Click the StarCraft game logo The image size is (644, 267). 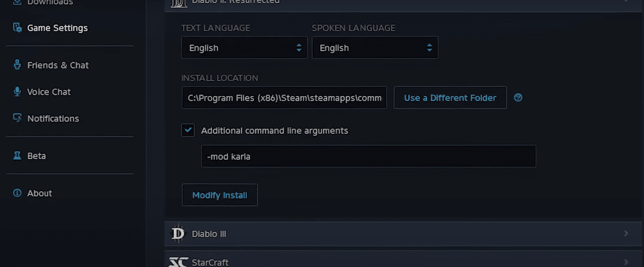click(x=179, y=262)
